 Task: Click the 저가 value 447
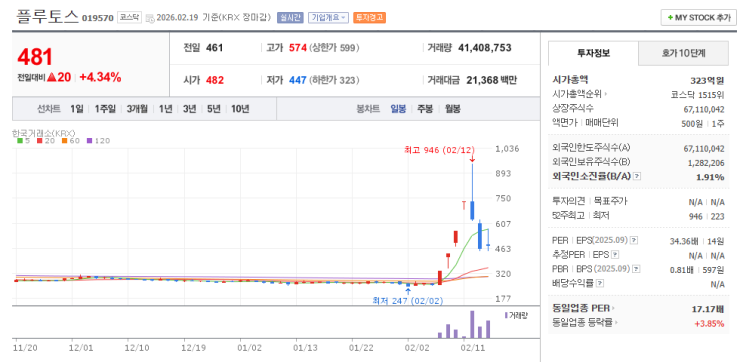tap(298, 80)
